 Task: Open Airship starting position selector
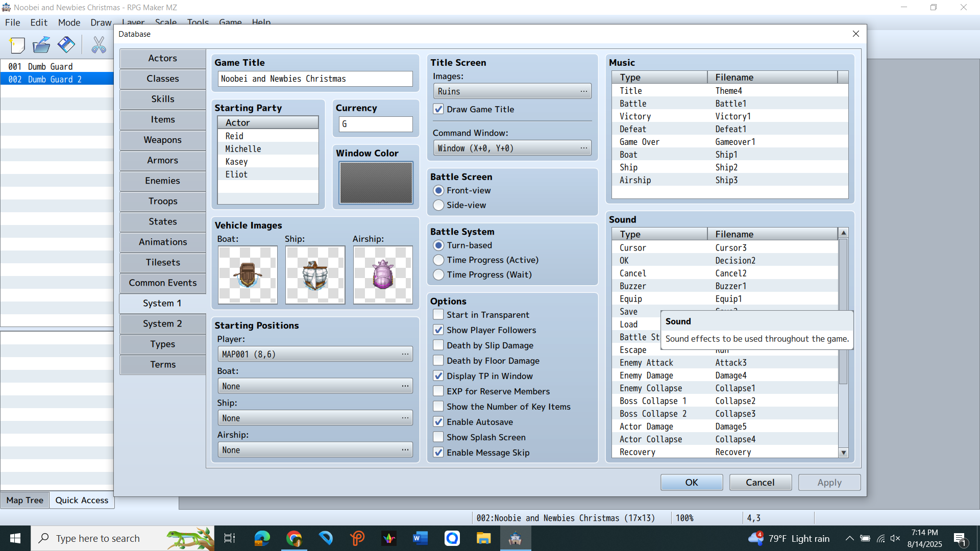click(315, 450)
